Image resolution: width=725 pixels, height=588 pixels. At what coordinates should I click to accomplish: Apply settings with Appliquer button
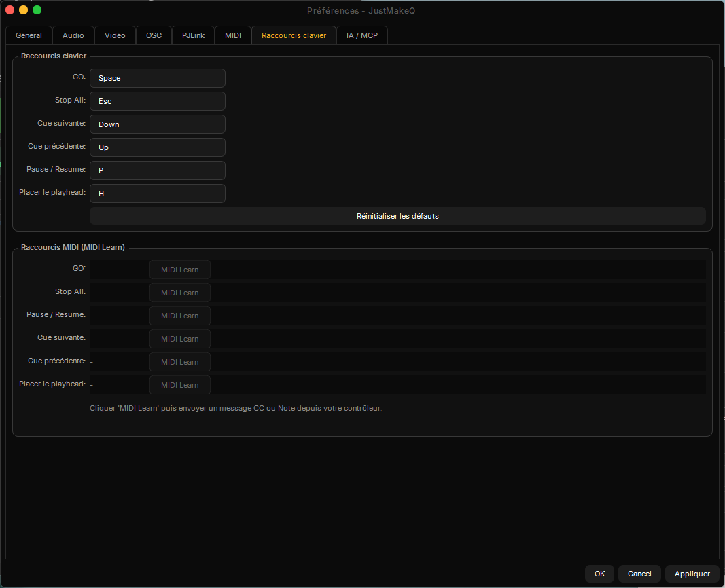point(692,574)
